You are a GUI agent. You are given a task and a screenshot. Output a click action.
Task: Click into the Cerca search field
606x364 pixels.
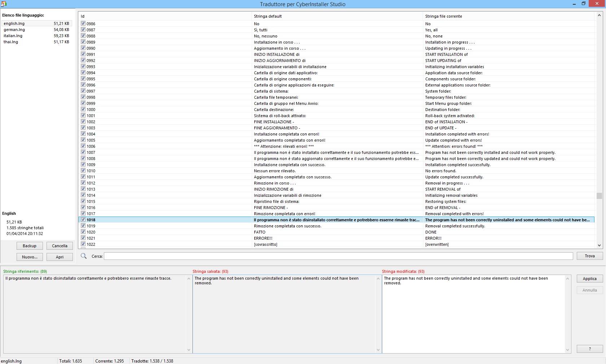pos(338,256)
